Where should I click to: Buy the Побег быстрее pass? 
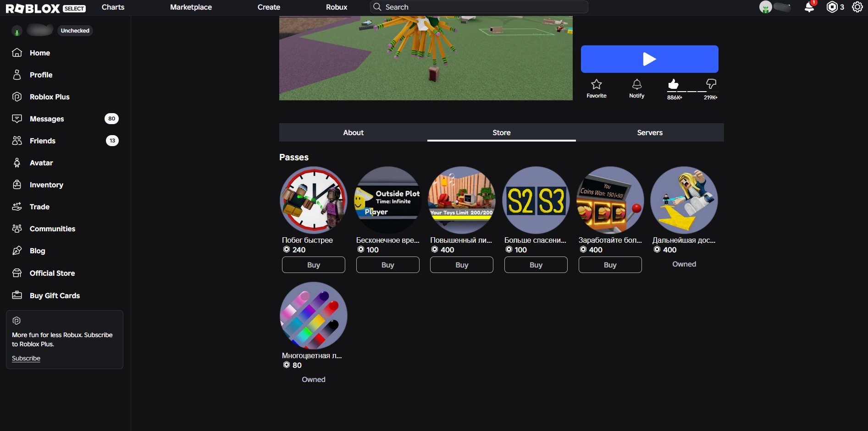(x=314, y=265)
